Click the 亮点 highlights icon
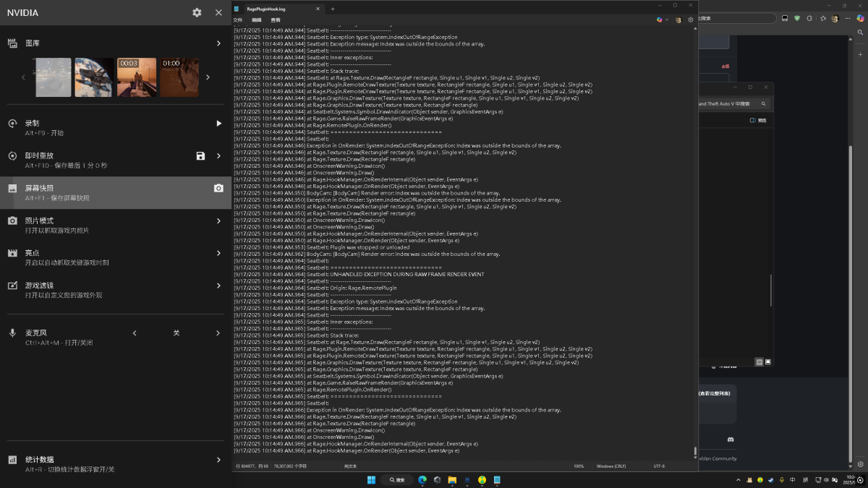 point(12,253)
